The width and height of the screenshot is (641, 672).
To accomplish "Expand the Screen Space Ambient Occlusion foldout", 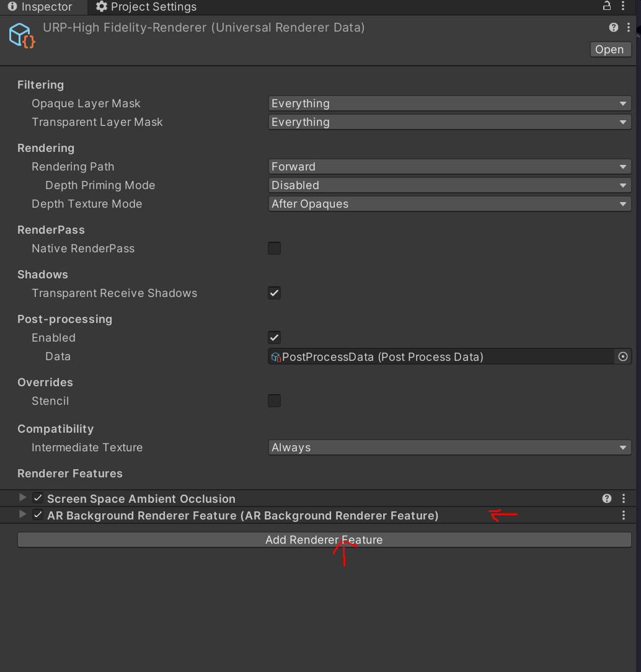I will click(23, 498).
